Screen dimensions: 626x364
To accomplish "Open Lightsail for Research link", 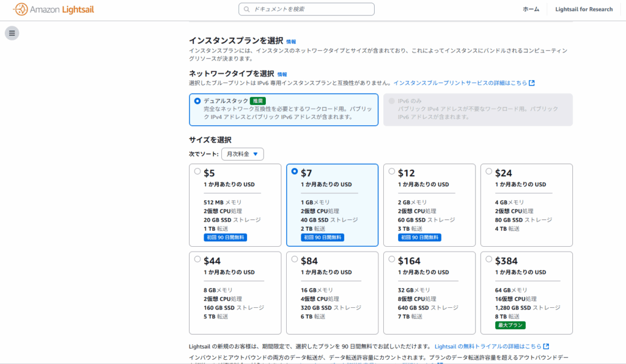I will coord(584,9).
